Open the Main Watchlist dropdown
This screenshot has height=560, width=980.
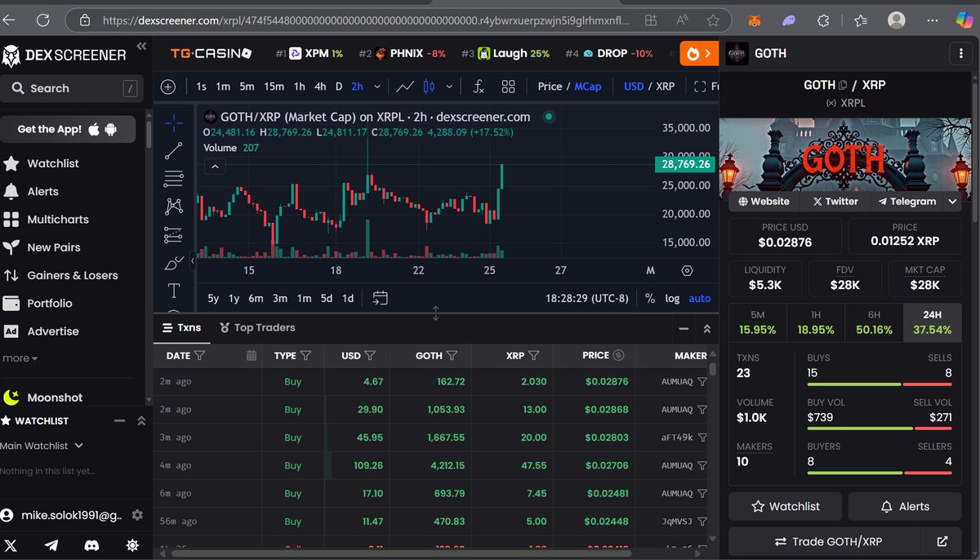(x=42, y=446)
